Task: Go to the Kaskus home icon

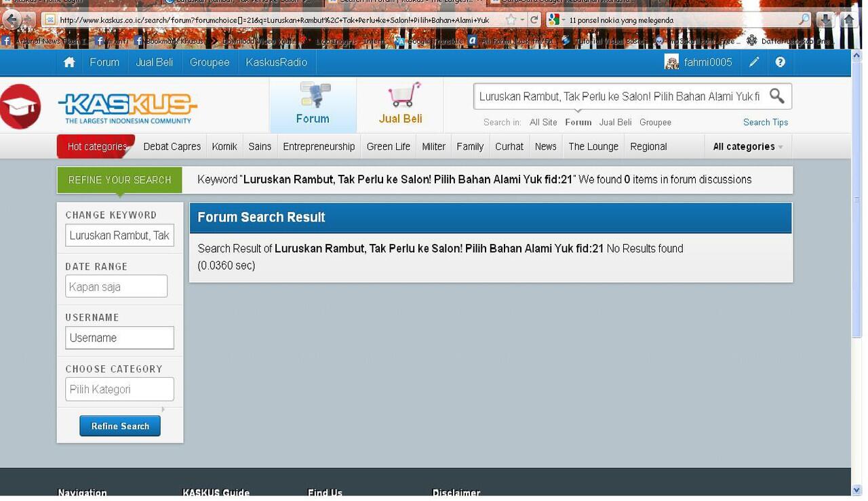Action: [69, 62]
